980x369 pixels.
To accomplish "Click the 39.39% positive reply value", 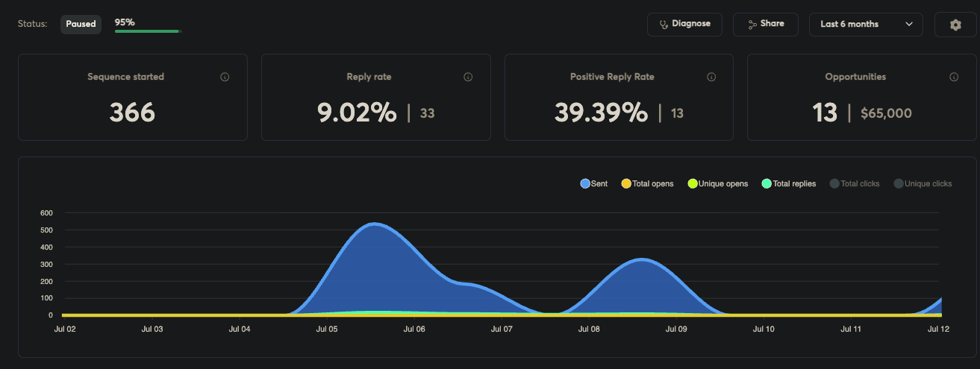I will pos(601,113).
